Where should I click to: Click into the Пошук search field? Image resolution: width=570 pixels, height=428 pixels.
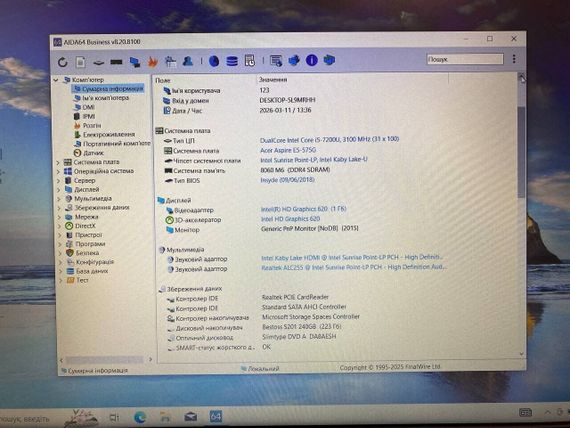click(x=465, y=59)
